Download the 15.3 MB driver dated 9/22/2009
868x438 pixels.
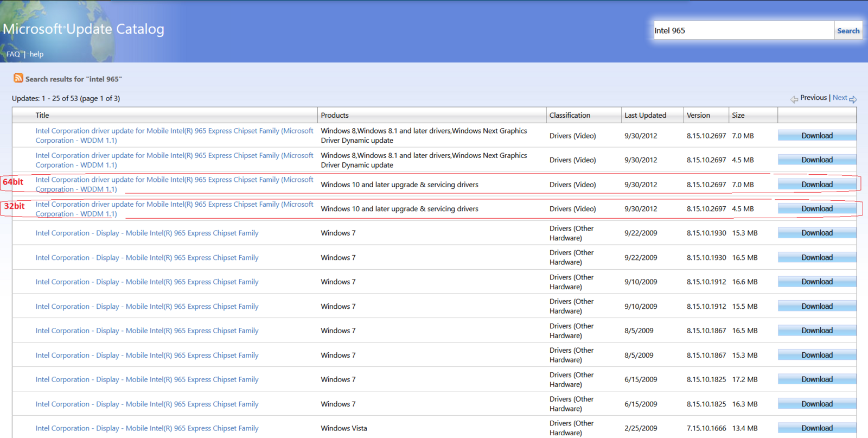click(x=817, y=233)
